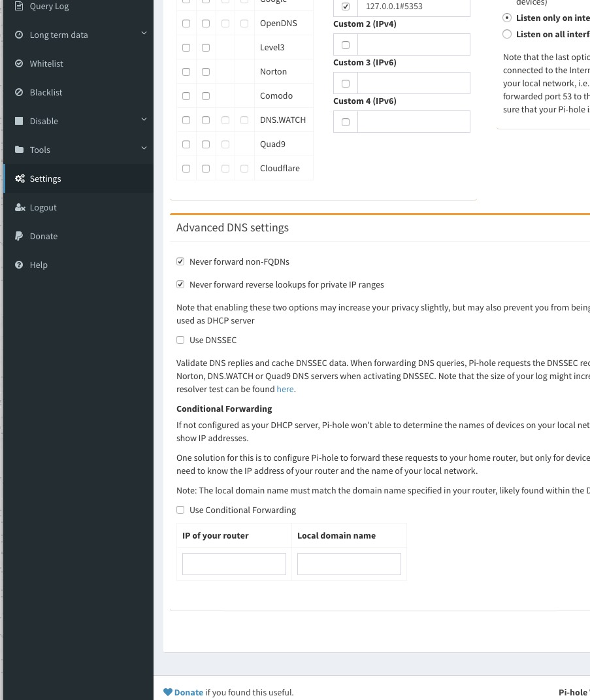The image size is (590, 700).
Task: Click the Local domain name field
Action: click(x=349, y=564)
